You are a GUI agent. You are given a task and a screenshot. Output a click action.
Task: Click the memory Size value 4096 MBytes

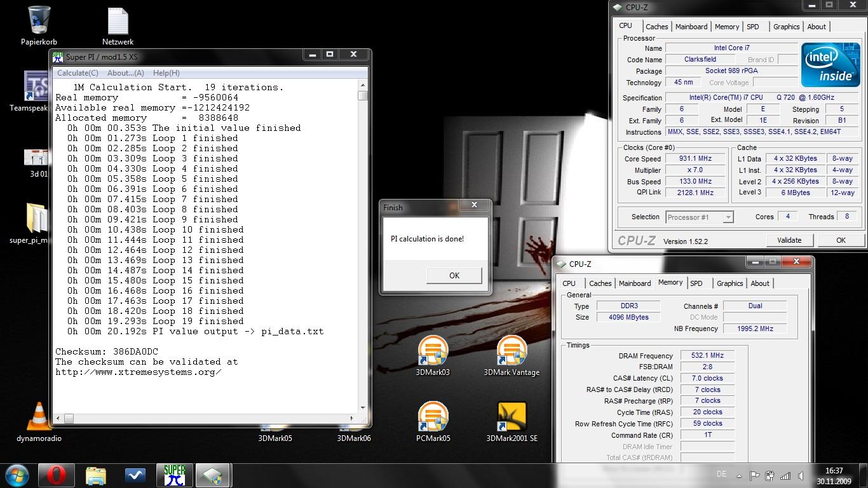(627, 317)
